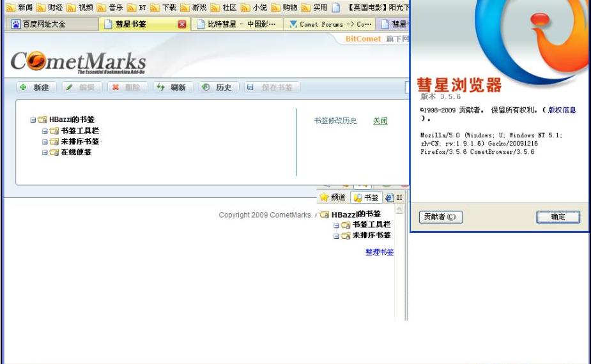Close the 彗星书签 tab
The width and height of the screenshot is (591, 364).
click(x=182, y=24)
